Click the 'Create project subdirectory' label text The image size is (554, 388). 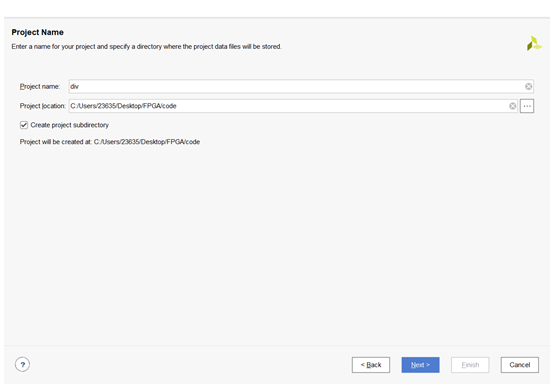(x=70, y=125)
